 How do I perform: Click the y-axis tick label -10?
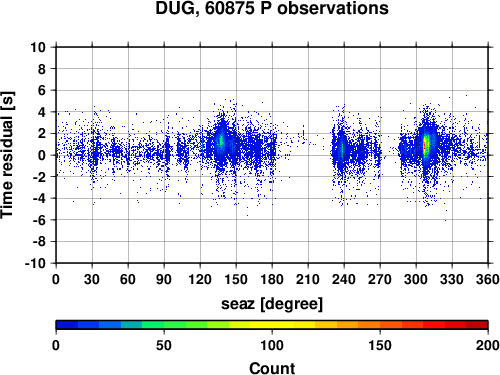(x=35, y=263)
